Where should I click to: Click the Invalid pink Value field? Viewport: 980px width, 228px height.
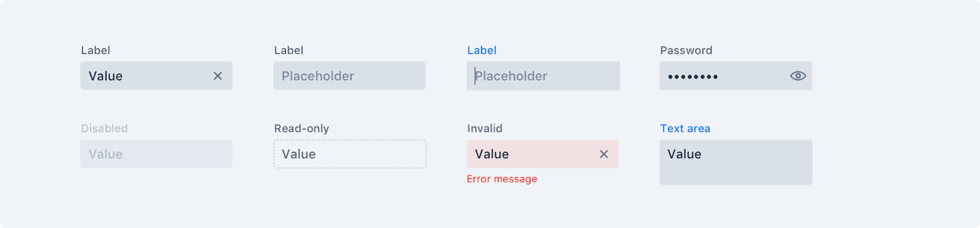point(543,154)
